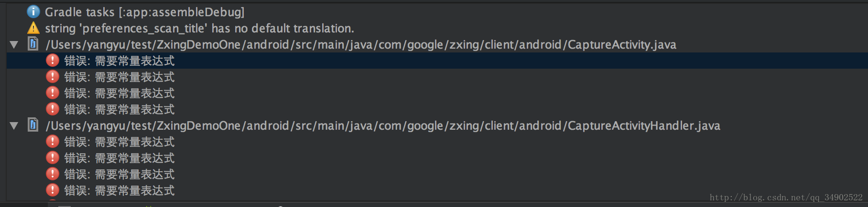Click the red error icon on the highlighted row
The image size is (868, 207).
[x=52, y=61]
